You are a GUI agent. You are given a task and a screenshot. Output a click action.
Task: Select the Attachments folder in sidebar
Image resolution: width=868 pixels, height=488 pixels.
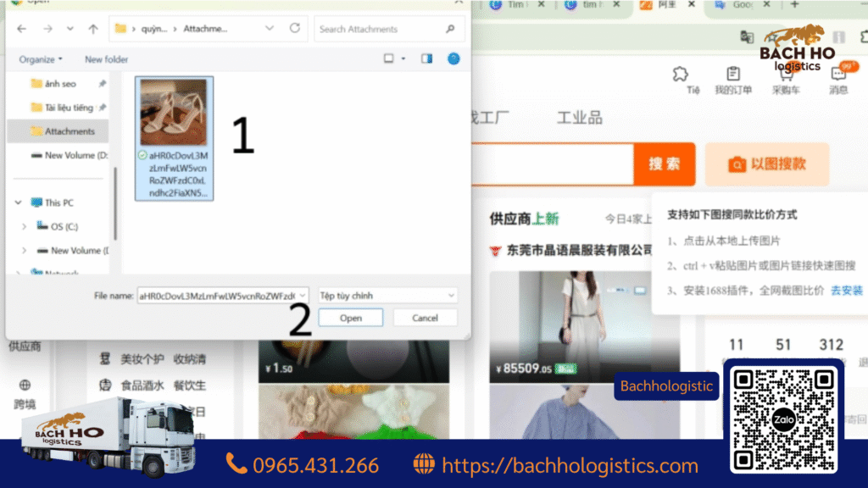pyautogui.click(x=69, y=131)
